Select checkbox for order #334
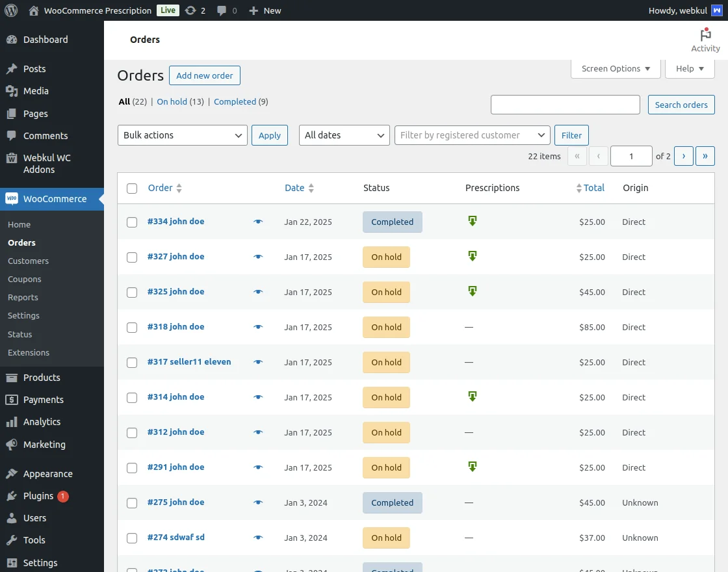Screen dimensions: 728x572 coord(132,222)
